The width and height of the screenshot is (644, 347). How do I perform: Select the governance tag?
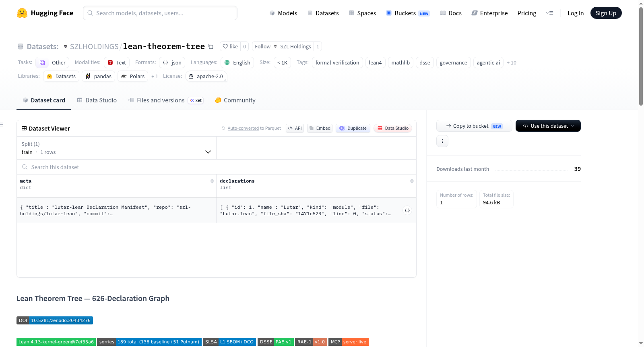click(453, 62)
